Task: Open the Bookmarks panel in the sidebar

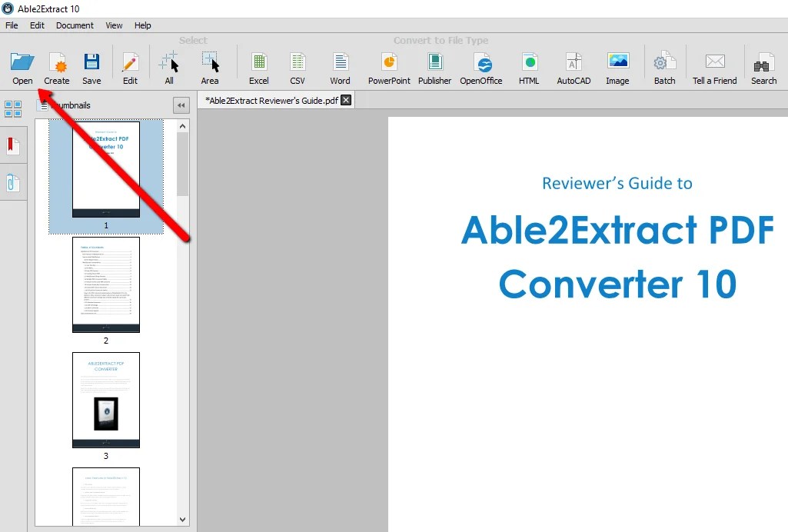Action: (12, 143)
